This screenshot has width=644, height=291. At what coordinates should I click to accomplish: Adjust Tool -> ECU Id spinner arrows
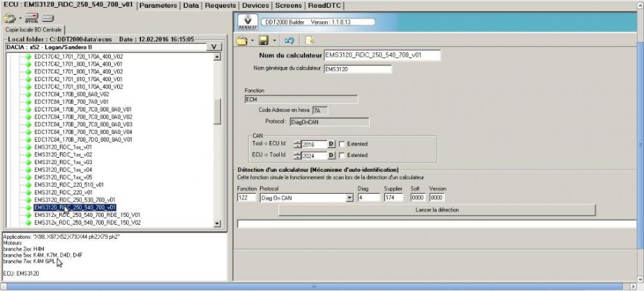point(298,144)
